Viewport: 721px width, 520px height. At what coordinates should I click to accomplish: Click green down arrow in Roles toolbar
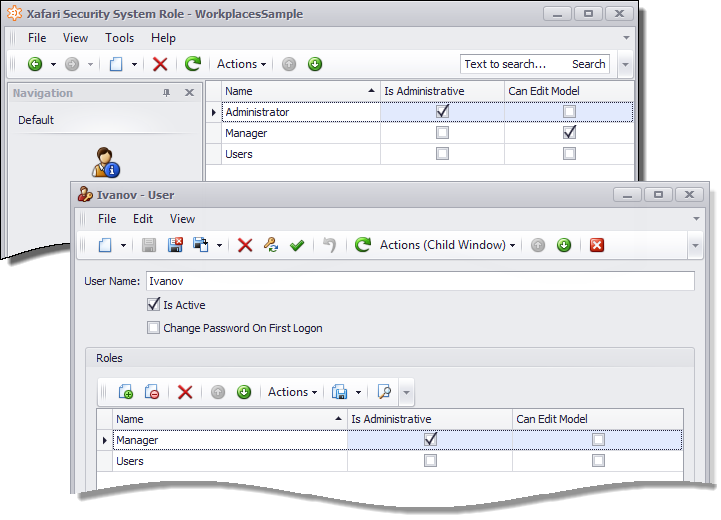(x=244, y=392)
